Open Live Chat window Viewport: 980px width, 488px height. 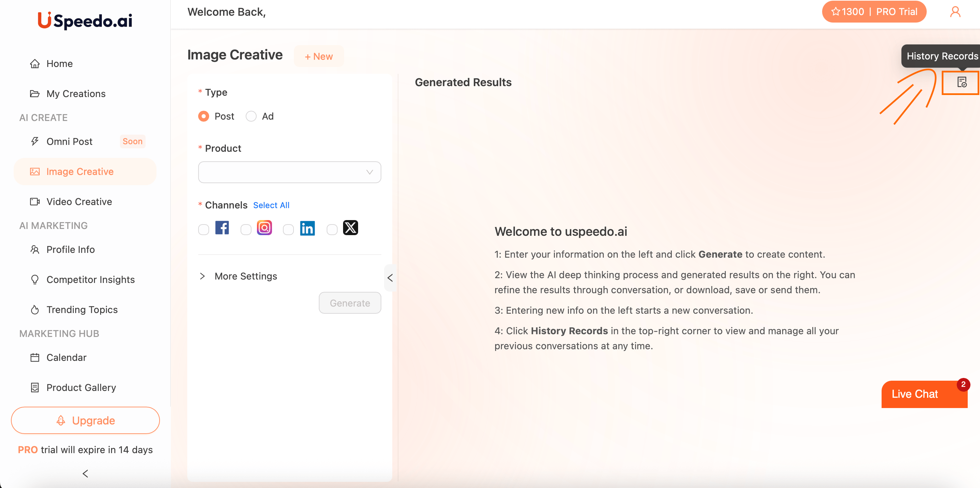[915, 394]
